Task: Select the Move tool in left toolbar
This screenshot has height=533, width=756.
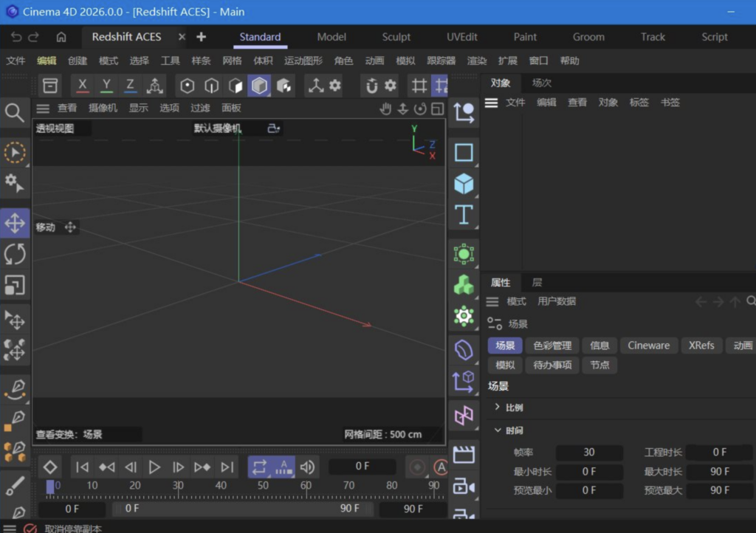Action: click(15, 223)
